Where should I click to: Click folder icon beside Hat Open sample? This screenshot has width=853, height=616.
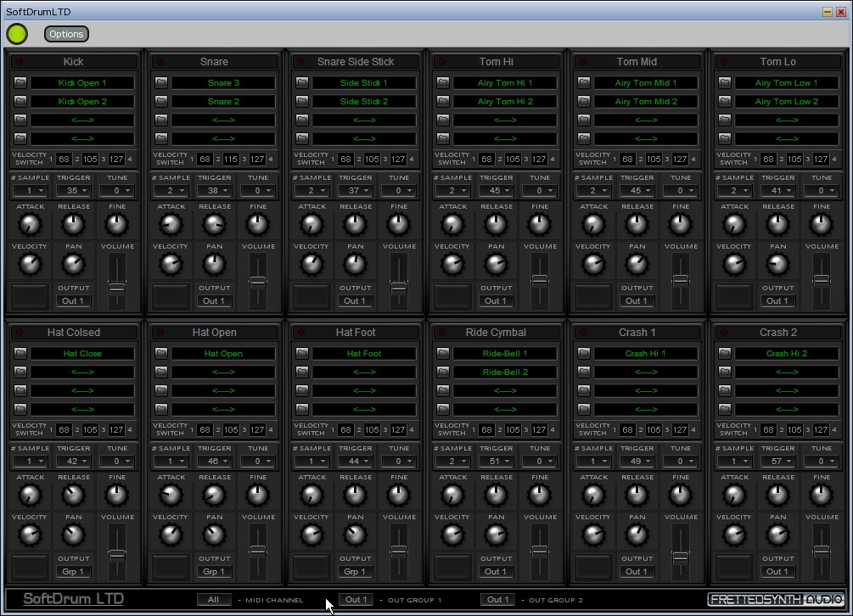161,354
